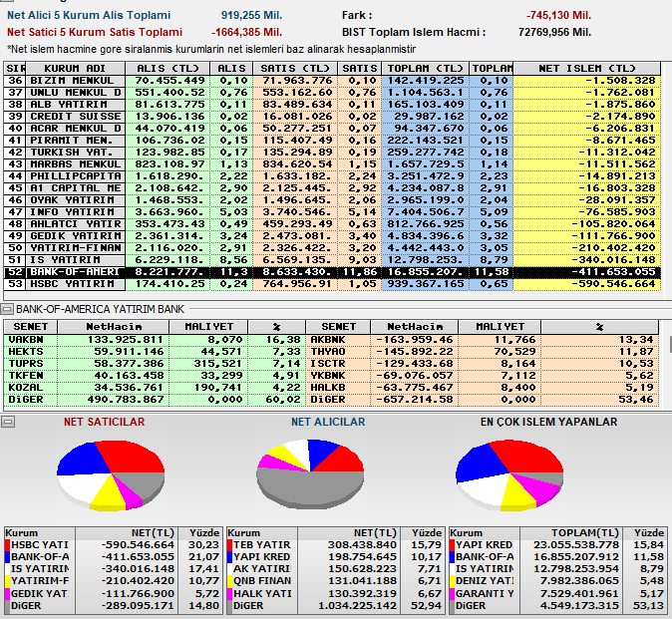Click Net Alici 5 Kurum Alis Toplami label
The width and height of the screenshot is (672, 619).
click(x=89, y=15)
